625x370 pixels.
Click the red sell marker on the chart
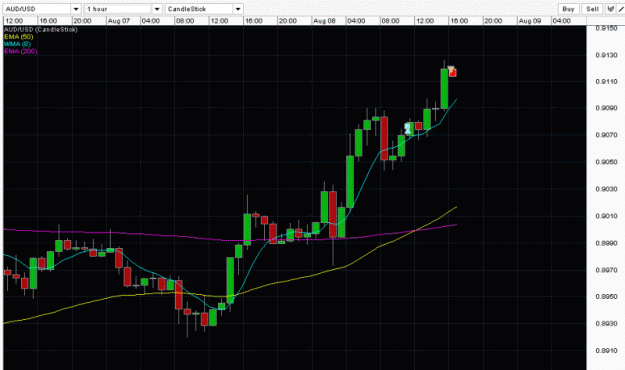pyautogui.click(x=452, y=71)
